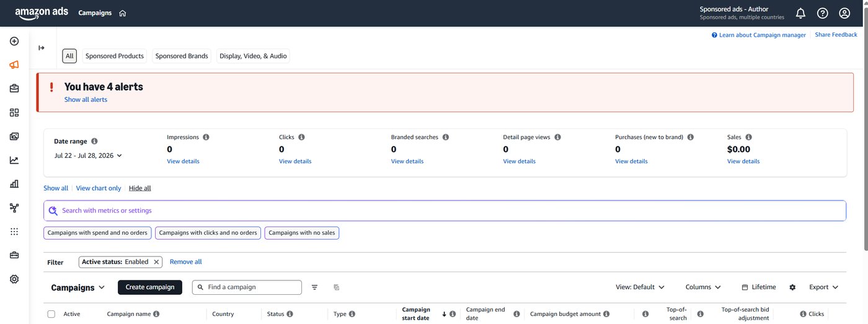Select Campaigns with clicks and no orders chip
868x324 pixels.
(x=208, y=233)
